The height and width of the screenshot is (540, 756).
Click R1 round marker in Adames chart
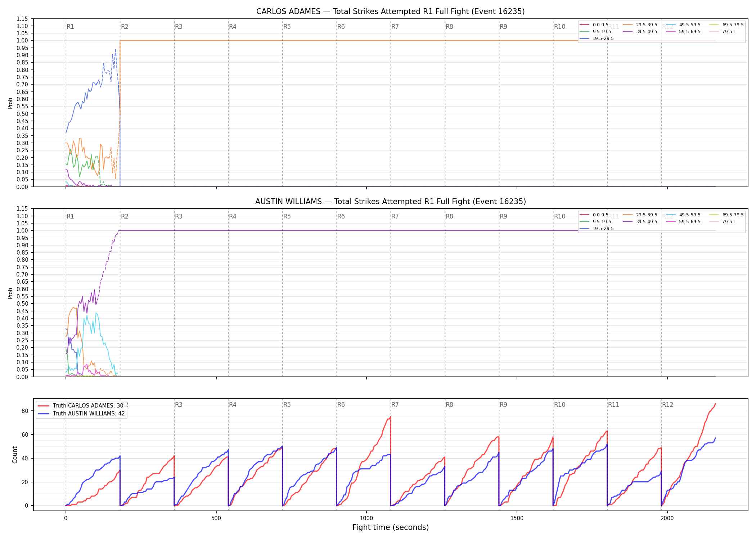70,27
